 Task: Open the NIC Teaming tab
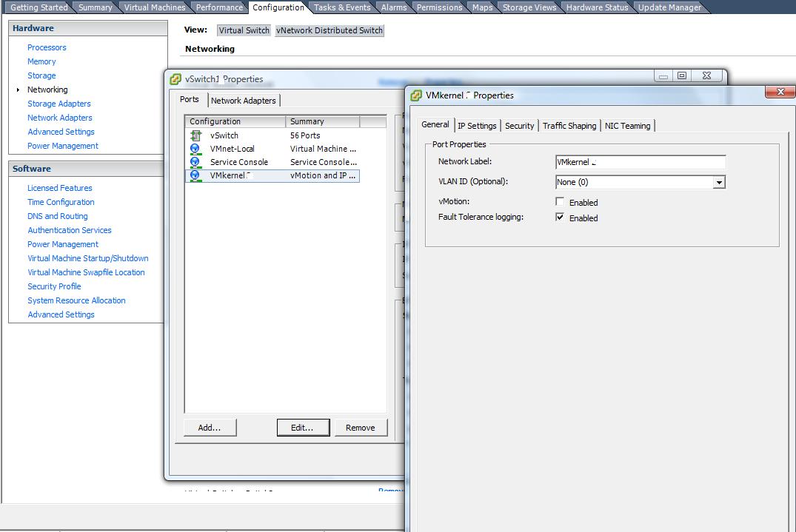click(627, 126)
